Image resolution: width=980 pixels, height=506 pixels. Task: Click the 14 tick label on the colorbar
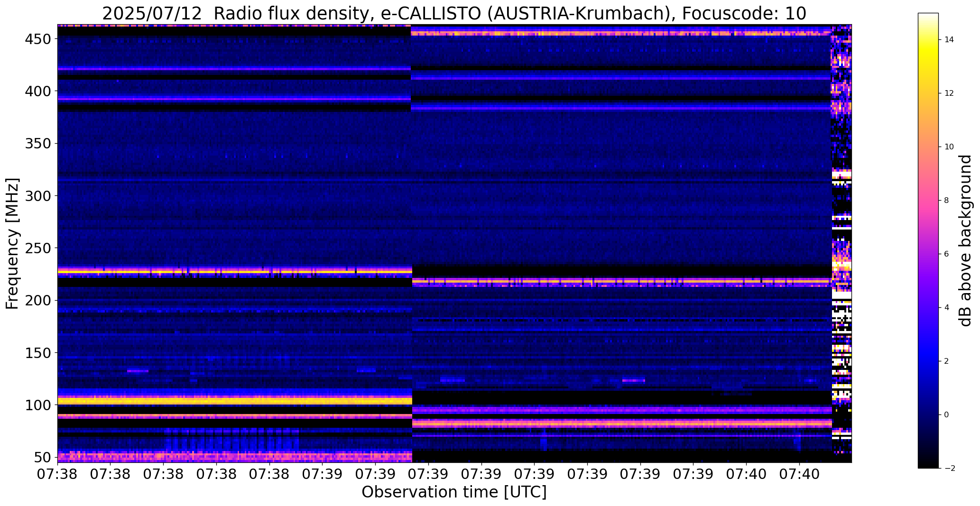[949, 40]
